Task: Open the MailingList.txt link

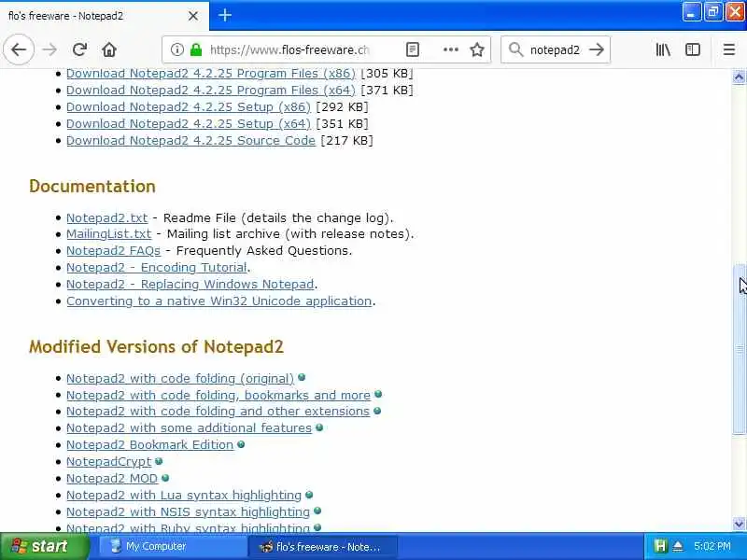Action: [x=108, y=234]
